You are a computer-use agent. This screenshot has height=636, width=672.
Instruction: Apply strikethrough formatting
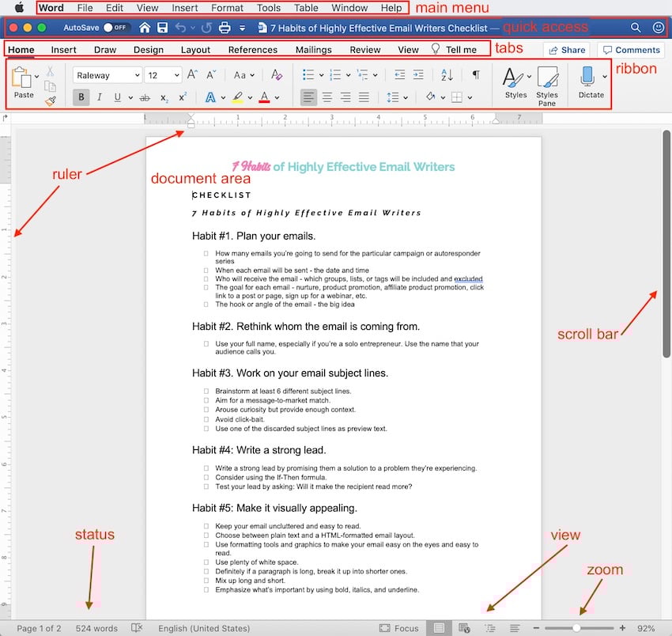(144, 97)
